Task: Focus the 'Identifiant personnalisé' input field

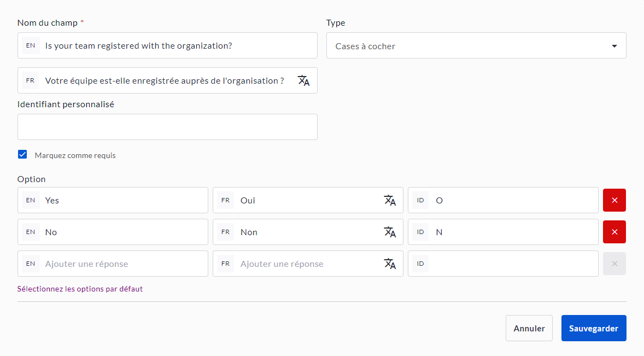Action: [x=167, y=127]
